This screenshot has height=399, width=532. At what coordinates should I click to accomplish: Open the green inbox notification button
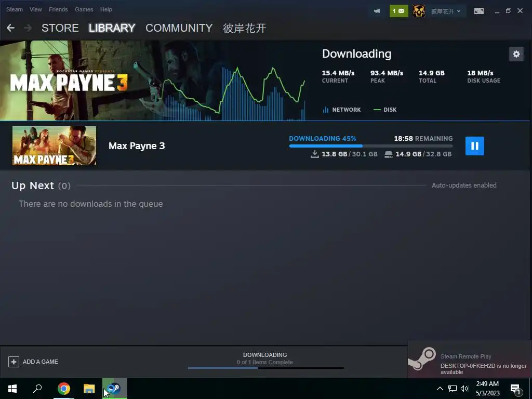[x=398, y=11]
